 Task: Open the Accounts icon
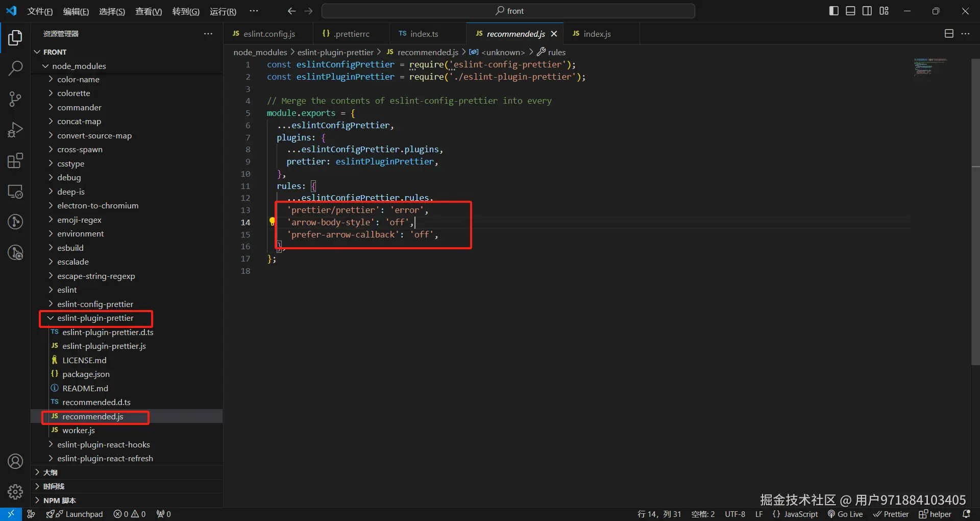point(15,461)
